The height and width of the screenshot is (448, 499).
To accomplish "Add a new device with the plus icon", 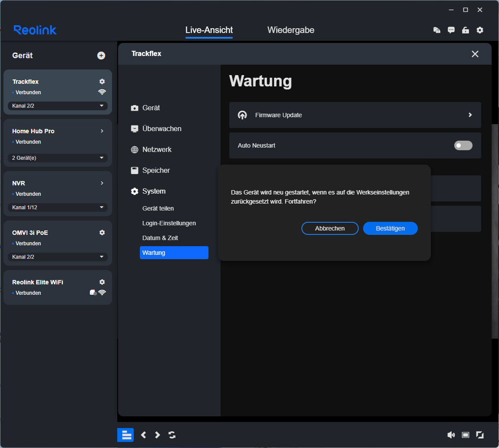I will 101,56.
